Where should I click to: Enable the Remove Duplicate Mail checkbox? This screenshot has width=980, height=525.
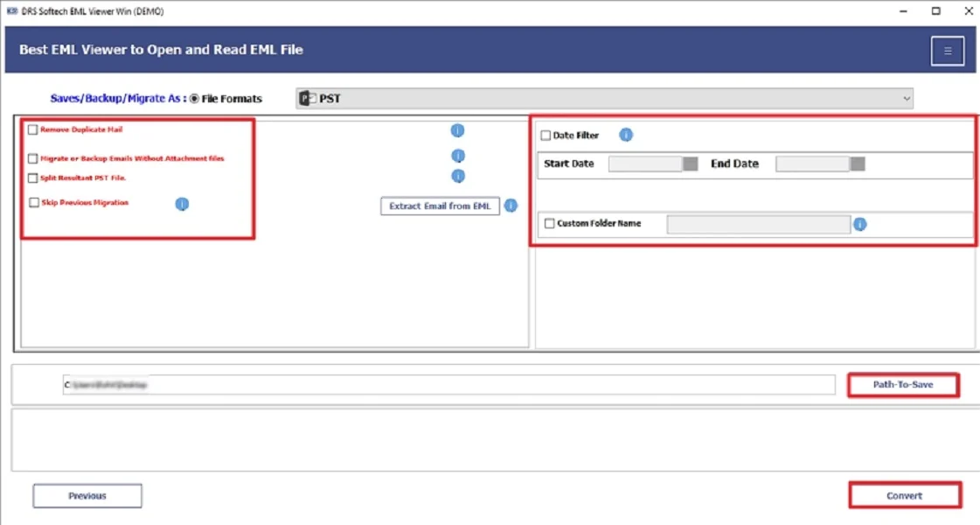click(33, 129)
